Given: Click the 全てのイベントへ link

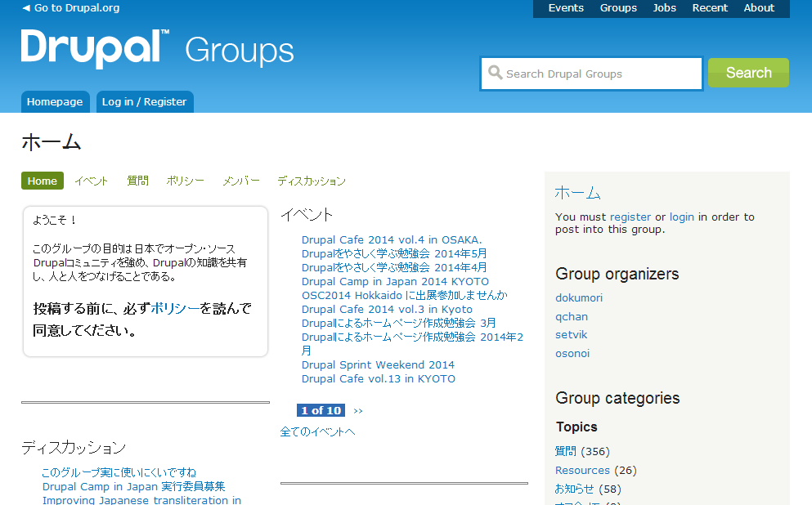Looking at the screenshot, I should [317, 431].
